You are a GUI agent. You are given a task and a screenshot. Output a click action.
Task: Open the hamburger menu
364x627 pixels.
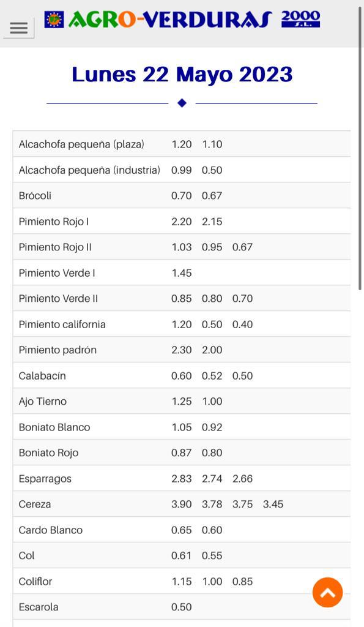point(19,28)
